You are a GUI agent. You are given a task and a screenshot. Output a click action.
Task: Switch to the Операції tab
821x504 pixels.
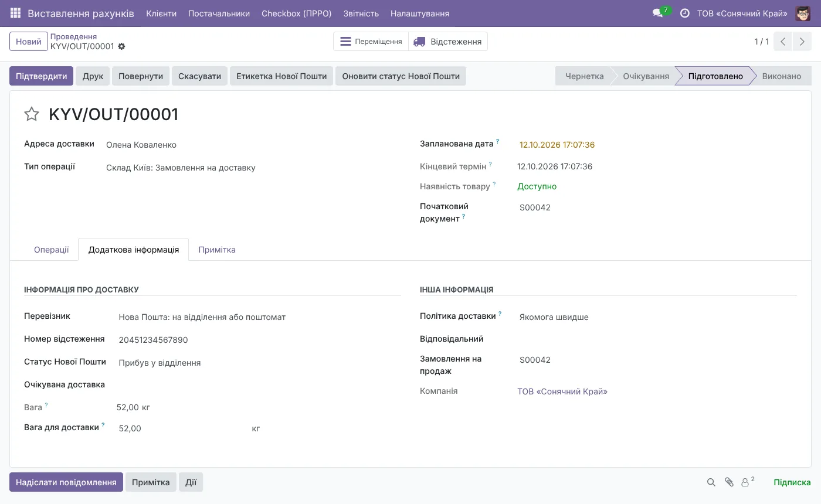coord(52,250)
